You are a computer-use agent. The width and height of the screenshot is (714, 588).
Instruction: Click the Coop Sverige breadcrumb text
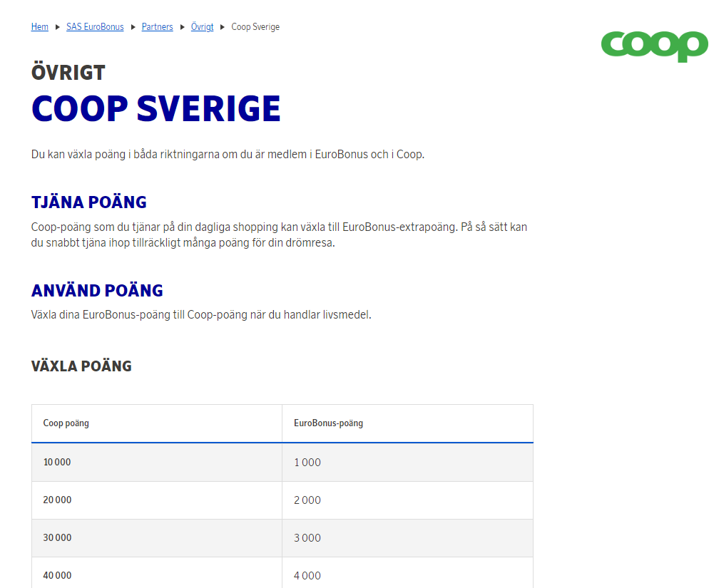[x=255, y=27]
